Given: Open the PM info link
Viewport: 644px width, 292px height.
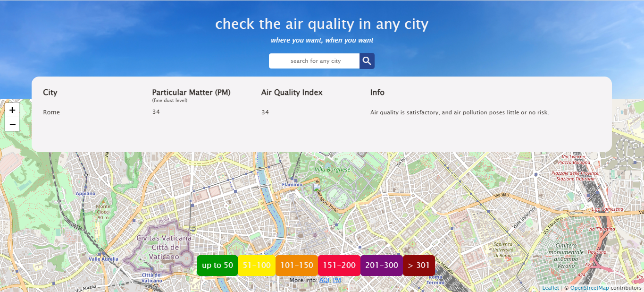Looking at the screenshot, I should coord(337,280).
